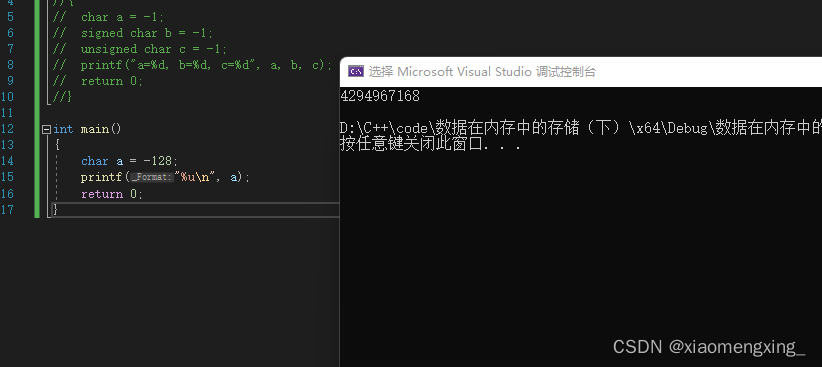Click the closing brace on line 17
822x367 pixels.
(56, 210)
